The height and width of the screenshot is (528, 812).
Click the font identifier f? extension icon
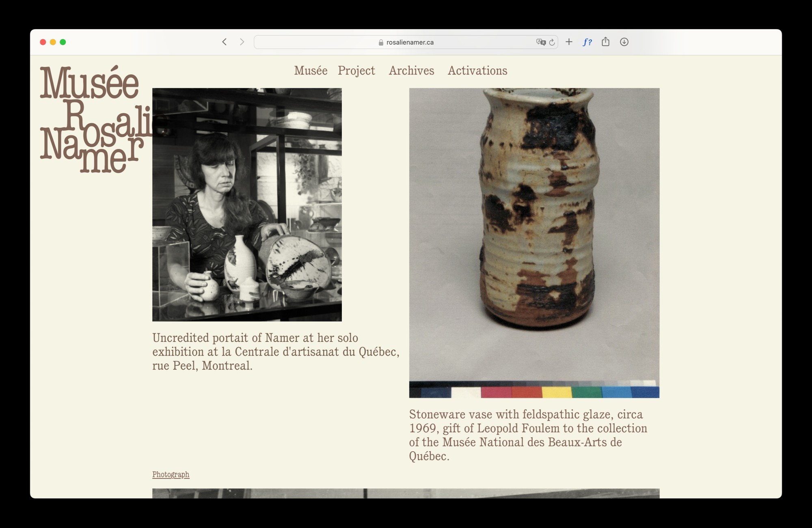point(587,42)
